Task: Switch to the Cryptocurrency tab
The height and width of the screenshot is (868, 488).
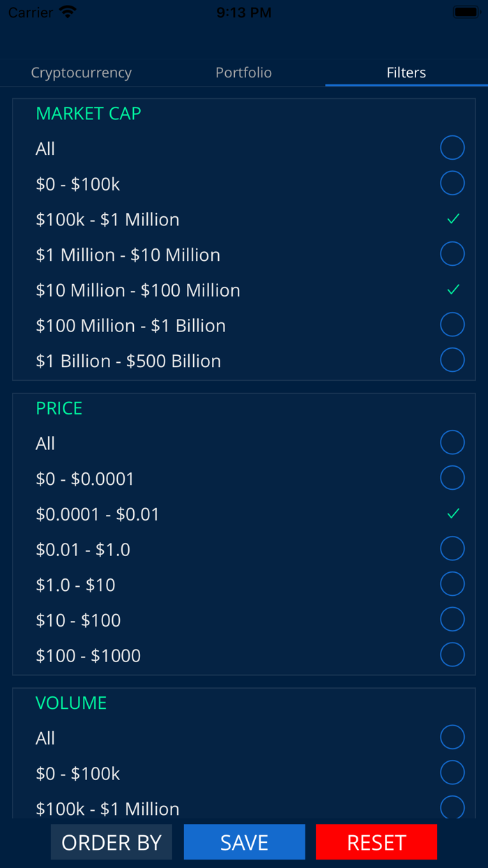Action: (x=81, y=72)
